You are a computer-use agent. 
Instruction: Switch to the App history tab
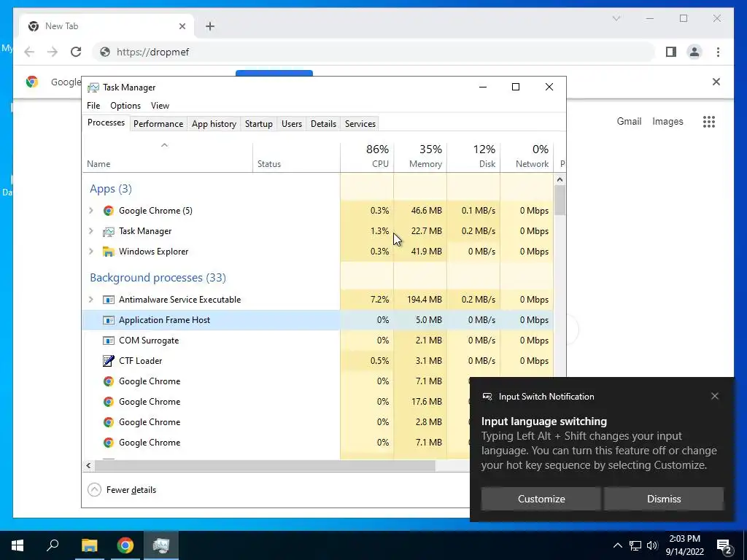(214, 124)
